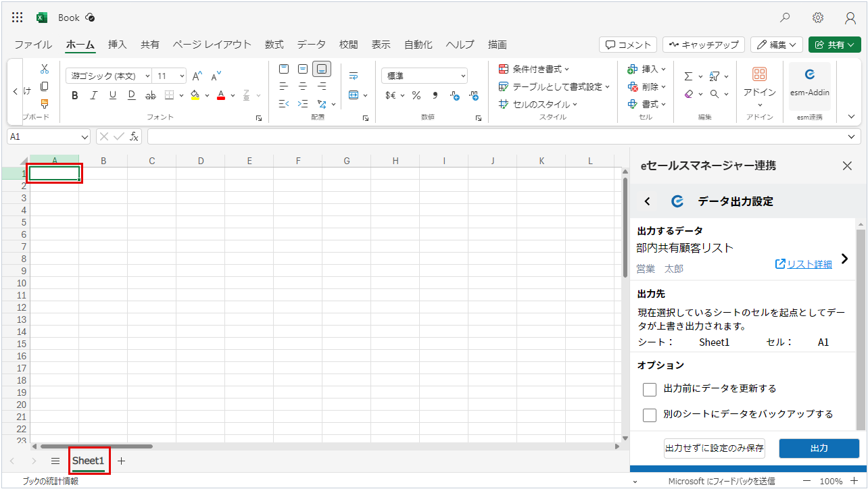
Task: Switch to the 挿入 ribbon tab
Action: click(x=118, y=45)
